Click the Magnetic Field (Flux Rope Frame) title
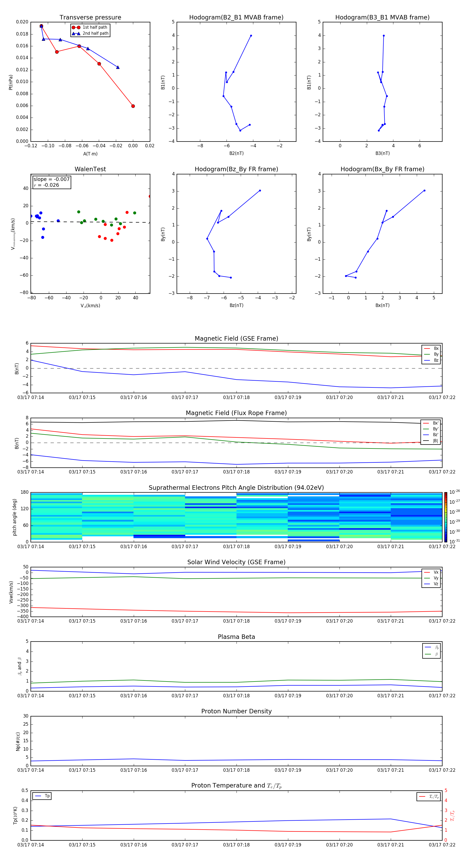This screenshot has width=473, height=868. point(236,413)
